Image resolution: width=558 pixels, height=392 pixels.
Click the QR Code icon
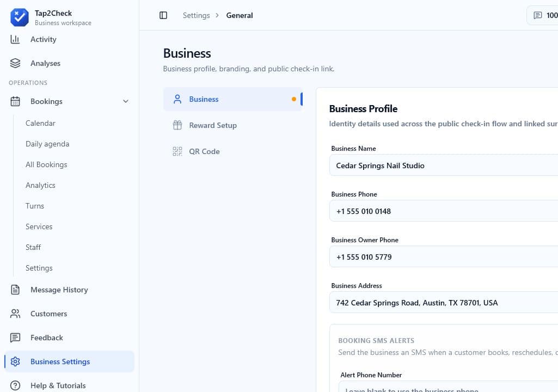177,151
